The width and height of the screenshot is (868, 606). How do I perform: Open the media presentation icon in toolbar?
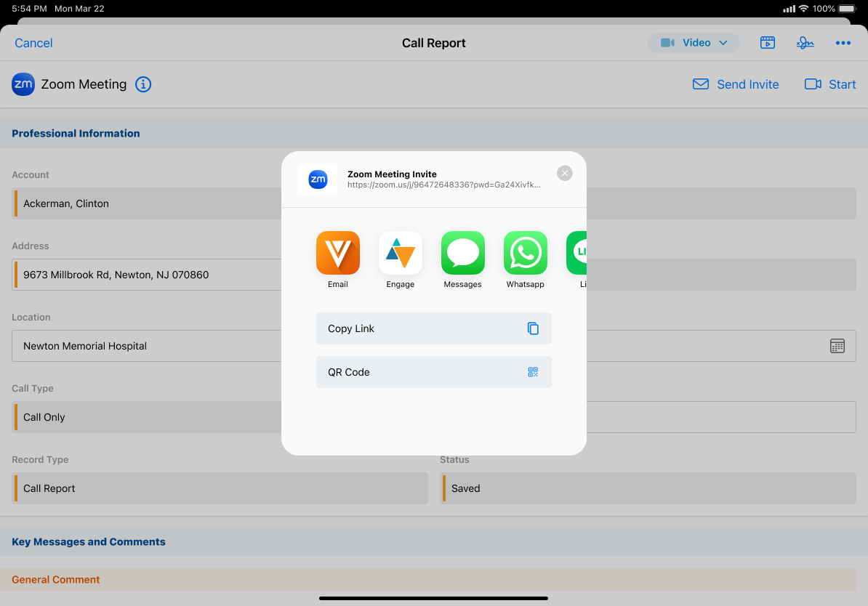[x=768, y=43]
